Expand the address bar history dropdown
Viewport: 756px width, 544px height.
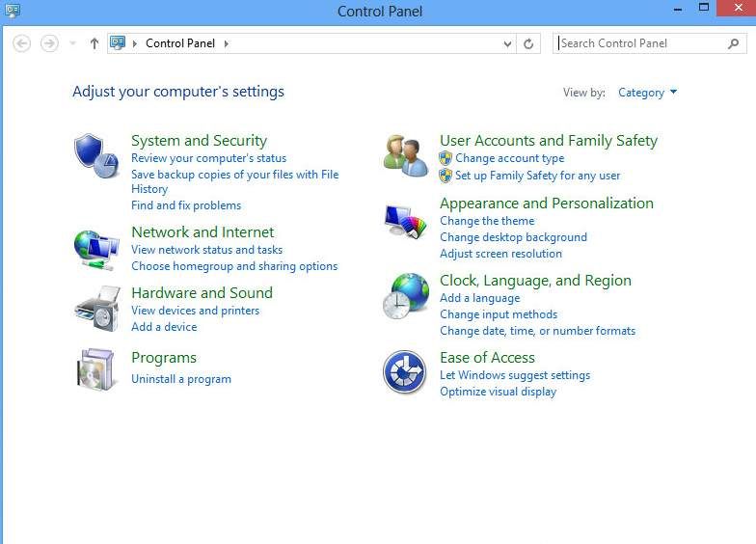pos(508,43)
